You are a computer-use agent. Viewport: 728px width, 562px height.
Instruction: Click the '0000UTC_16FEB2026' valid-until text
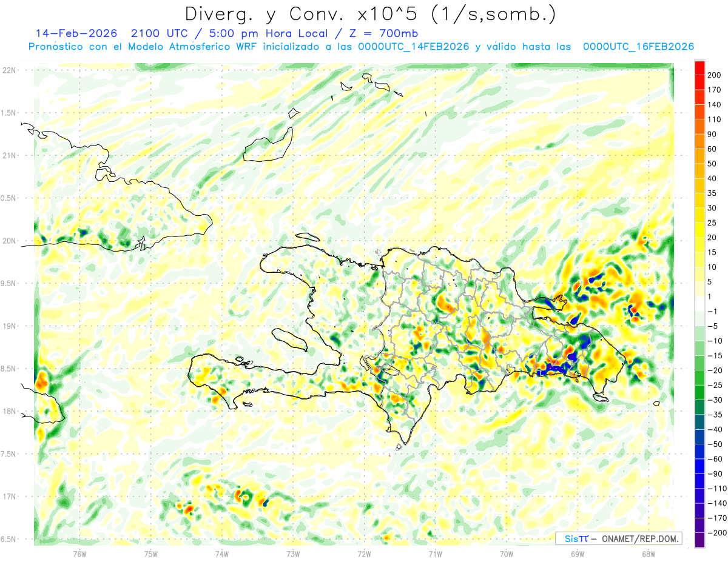click(639, 47)
